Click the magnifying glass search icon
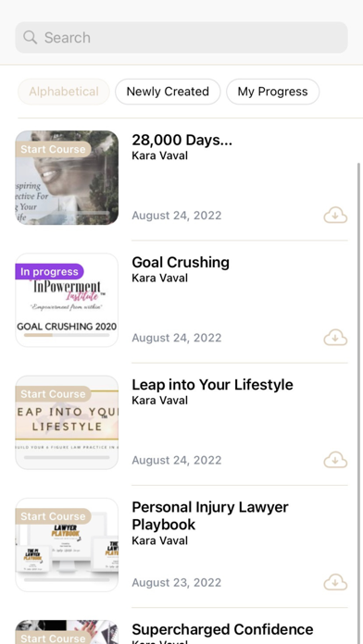This screenshot has height=644, width=363. 30,37
